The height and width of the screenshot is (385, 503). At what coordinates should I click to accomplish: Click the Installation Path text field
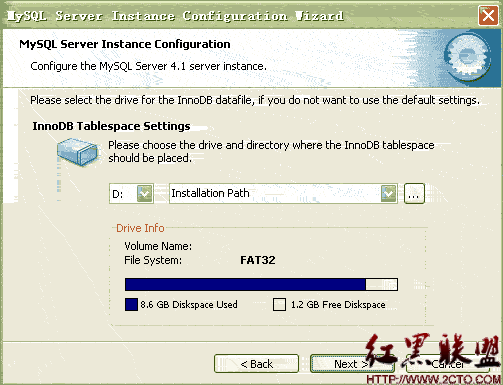point(275,193)
